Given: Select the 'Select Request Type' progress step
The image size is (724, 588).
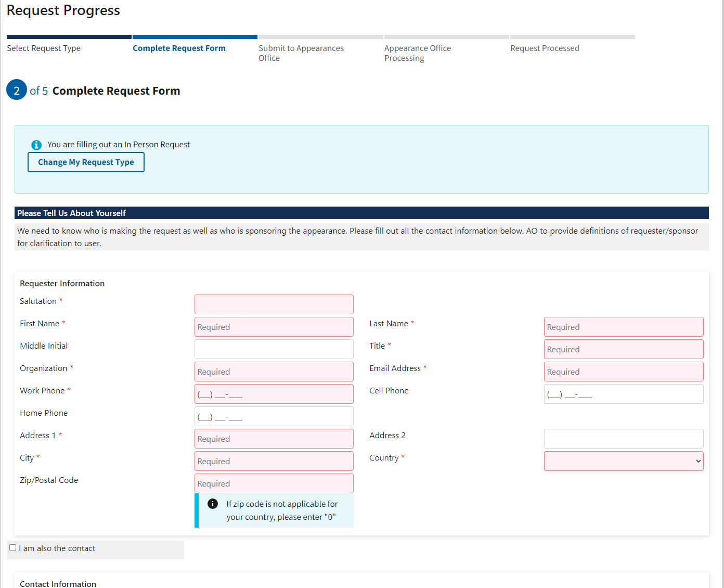Looking at the screenshot, I should point(44,48).
